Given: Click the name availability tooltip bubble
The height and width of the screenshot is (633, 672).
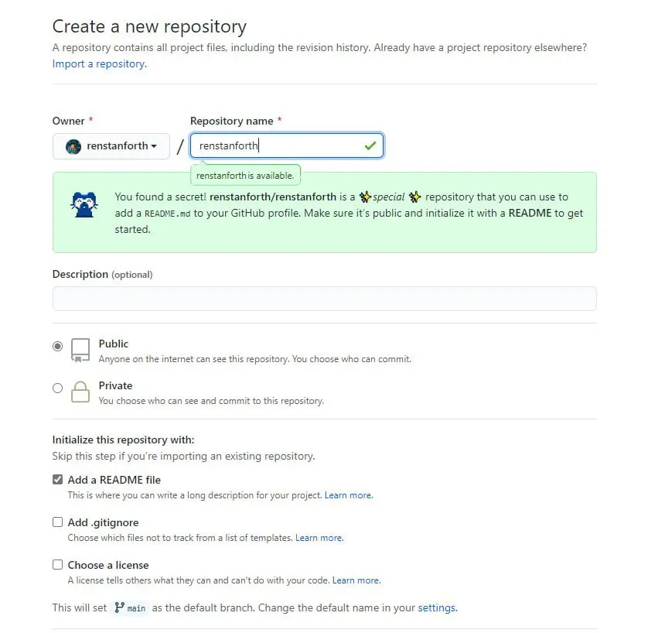Looking at the screenshot, I should pos(245,175).
